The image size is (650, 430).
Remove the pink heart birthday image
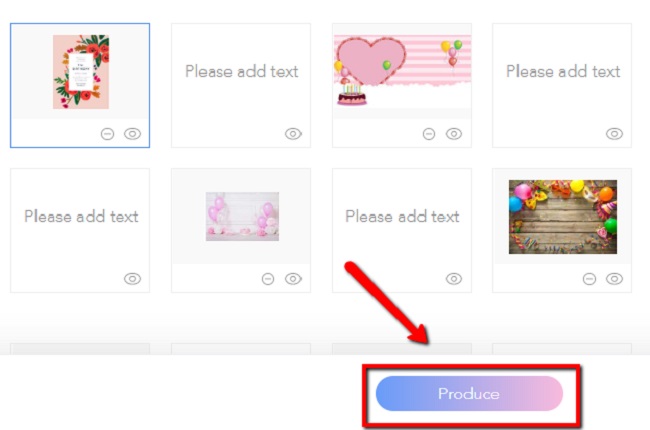[x=429, y=134]
